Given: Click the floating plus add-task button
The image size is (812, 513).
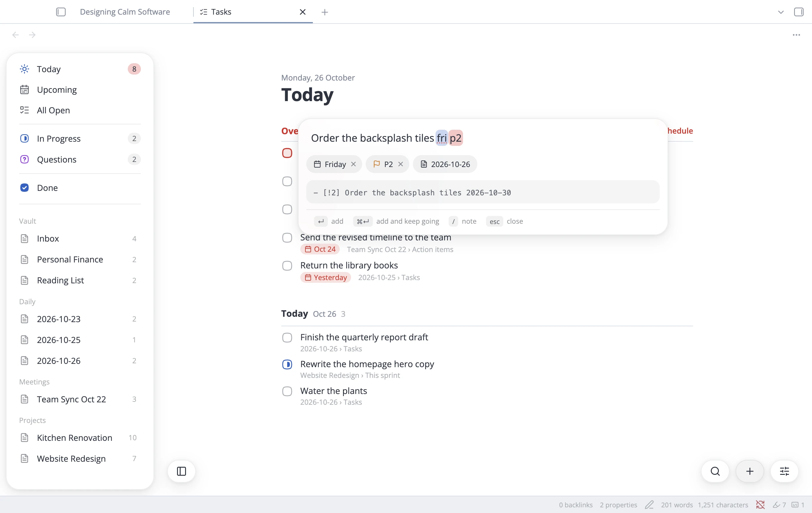Looking at the screenshot, I should [x=750, y=471].
